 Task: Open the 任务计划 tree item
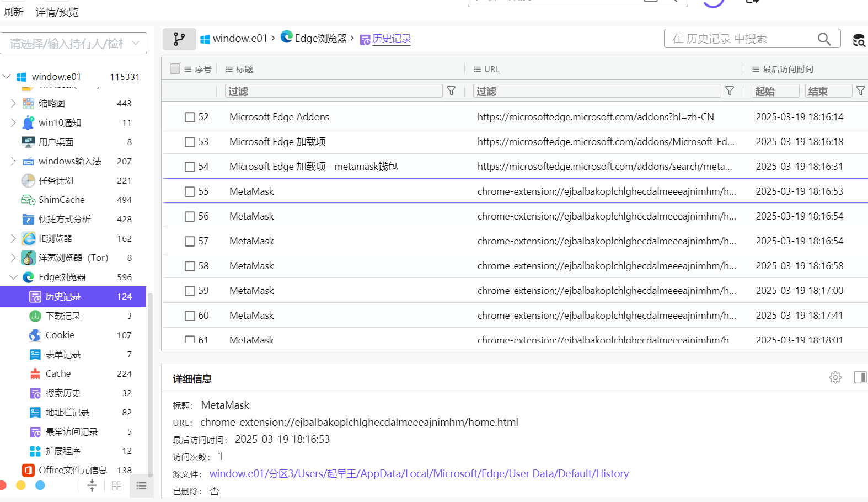coord(56,180)
